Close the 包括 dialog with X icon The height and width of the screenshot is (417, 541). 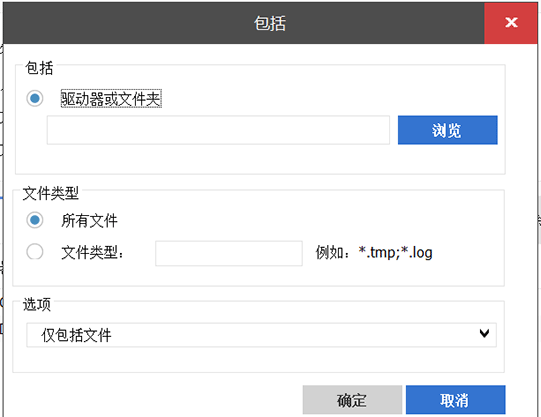[x=511, y=23]
